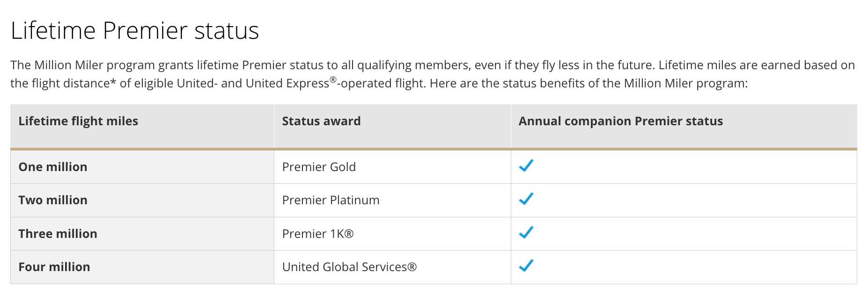This screenshot has height=294, width=868.
Task: Click the registered mark after "United Global Services"
Action: click(412, 267)
